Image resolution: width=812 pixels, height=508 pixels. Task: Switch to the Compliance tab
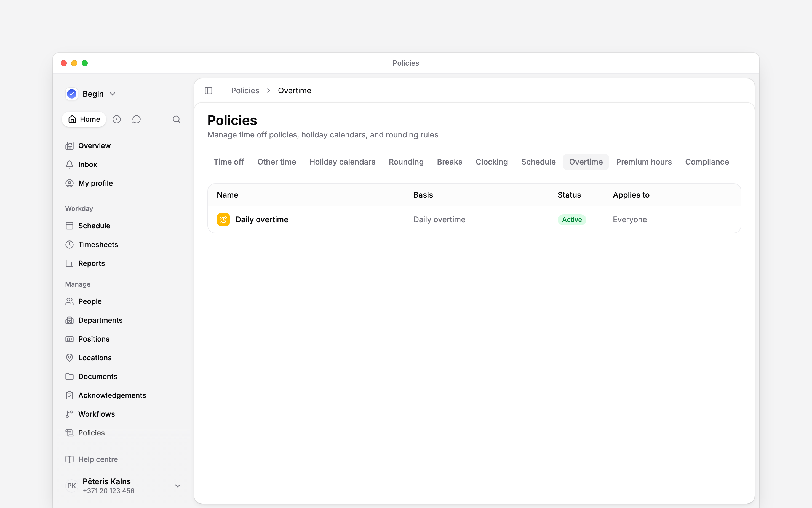coord(707,162)
